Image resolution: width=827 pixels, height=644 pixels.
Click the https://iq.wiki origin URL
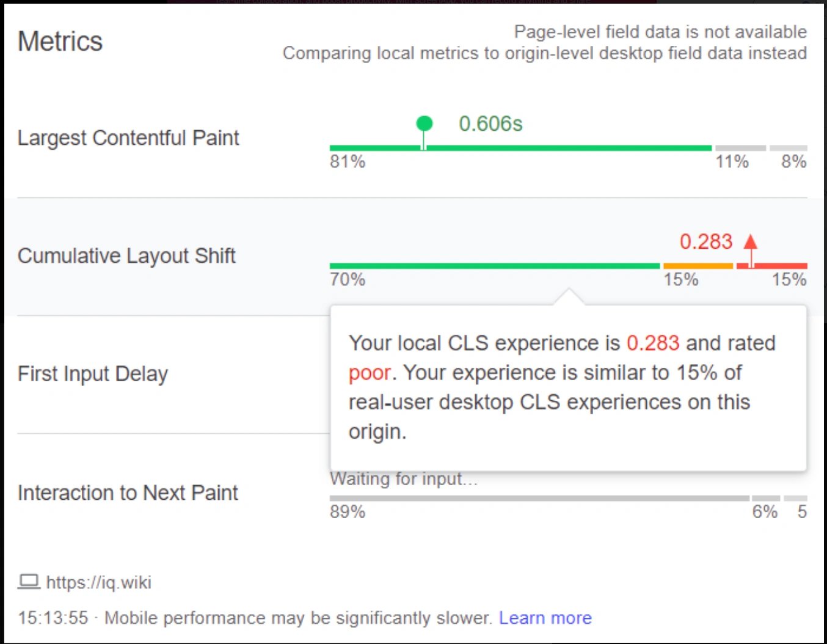(98, 582)
